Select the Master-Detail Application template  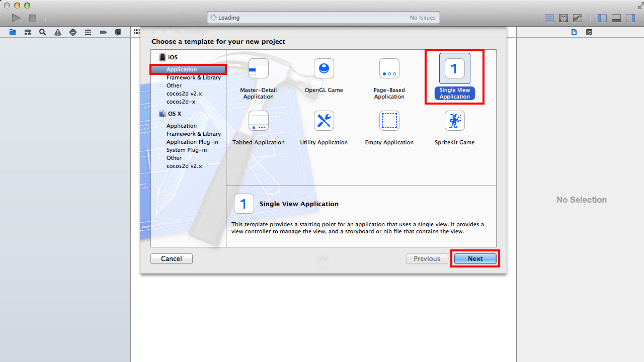(x=259, y=78)
